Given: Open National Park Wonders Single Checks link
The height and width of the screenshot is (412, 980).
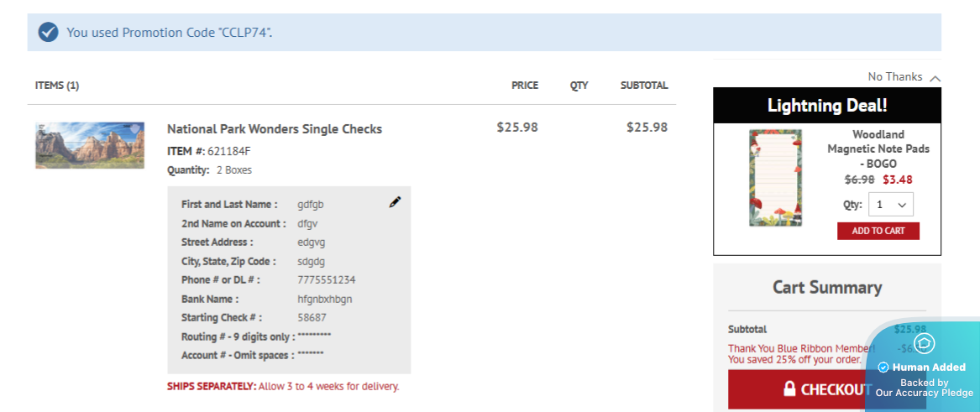Looking at the screenshot, I should [x=275, y=129].
